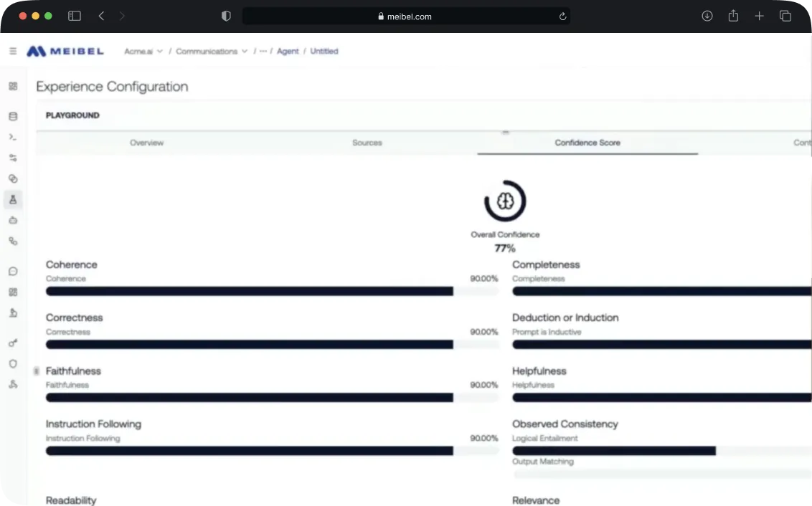
Task: Toggle the sidebar with the hamburger icon
Action: [12, 51]
